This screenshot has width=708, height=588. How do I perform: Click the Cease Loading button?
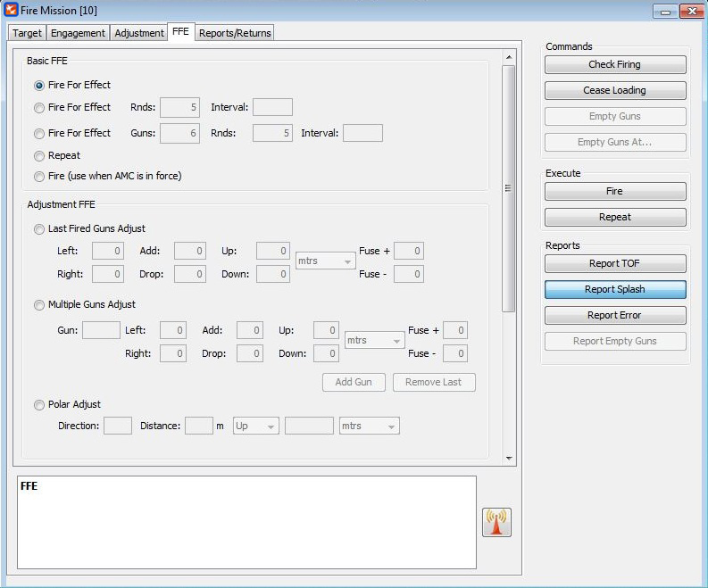615,90
